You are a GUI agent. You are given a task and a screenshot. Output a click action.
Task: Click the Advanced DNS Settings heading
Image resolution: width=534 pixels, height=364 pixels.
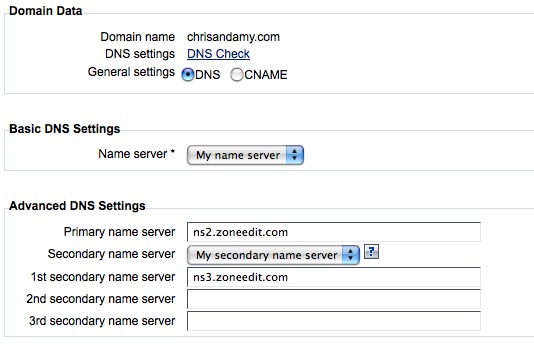[x=77, y=206]
